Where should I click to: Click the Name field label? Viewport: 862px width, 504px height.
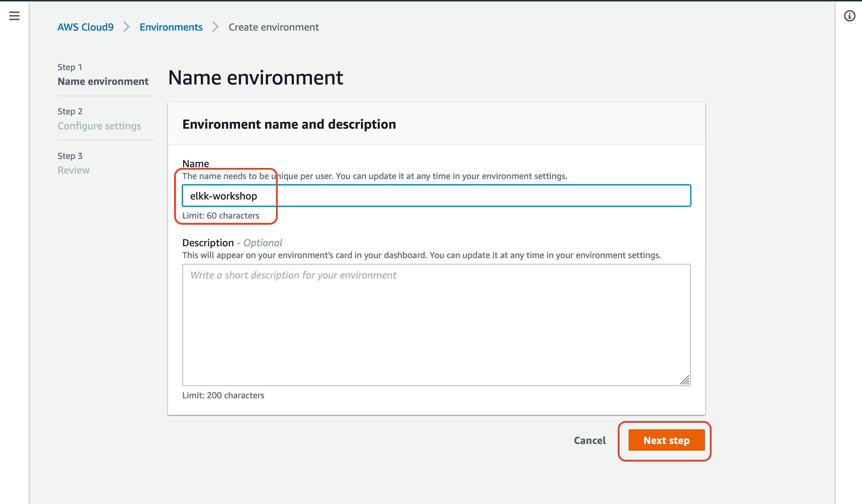click(x=196, y=164)
